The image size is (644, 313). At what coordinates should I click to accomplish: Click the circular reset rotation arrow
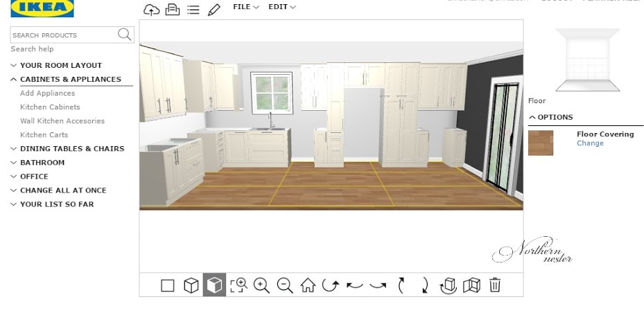click(331, 285)
